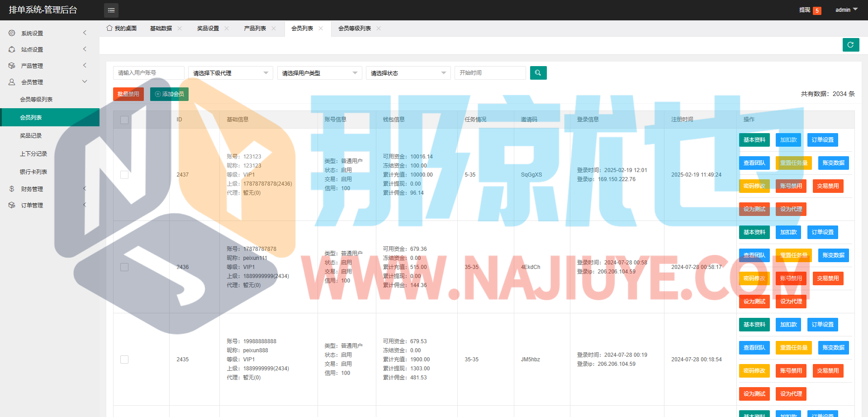
Task: Expand the 请选择状态 dropdown
Action: 408,73
